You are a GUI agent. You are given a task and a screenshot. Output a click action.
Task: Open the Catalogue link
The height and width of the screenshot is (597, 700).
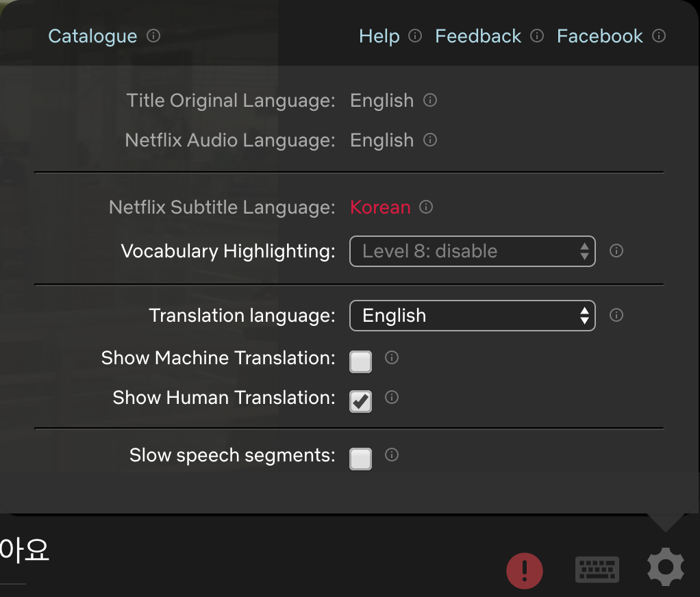[92, 36]
